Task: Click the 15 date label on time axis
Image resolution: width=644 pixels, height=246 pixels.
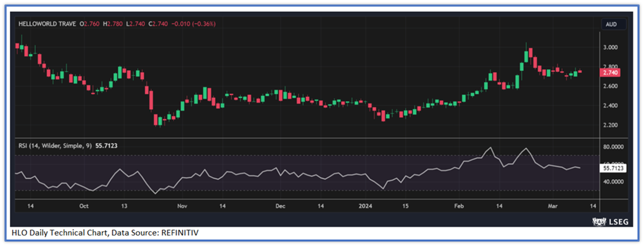Action: pyautogui.click(x=406, y=206)
